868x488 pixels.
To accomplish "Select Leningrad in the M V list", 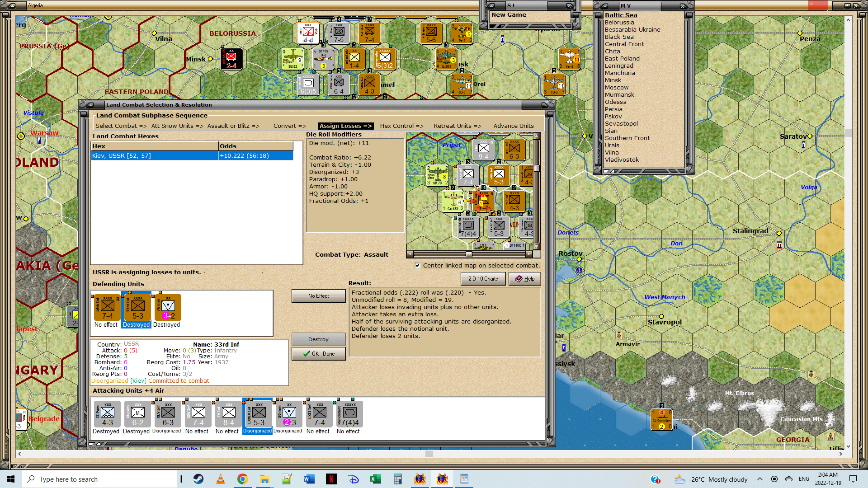I will [x=619, y=66].
